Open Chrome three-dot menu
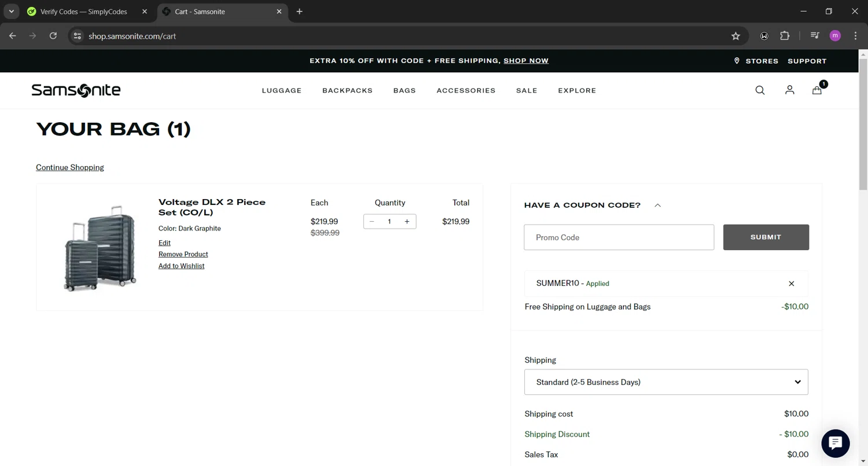The height and width of the screenshot is (466, 868). [855, 36]
